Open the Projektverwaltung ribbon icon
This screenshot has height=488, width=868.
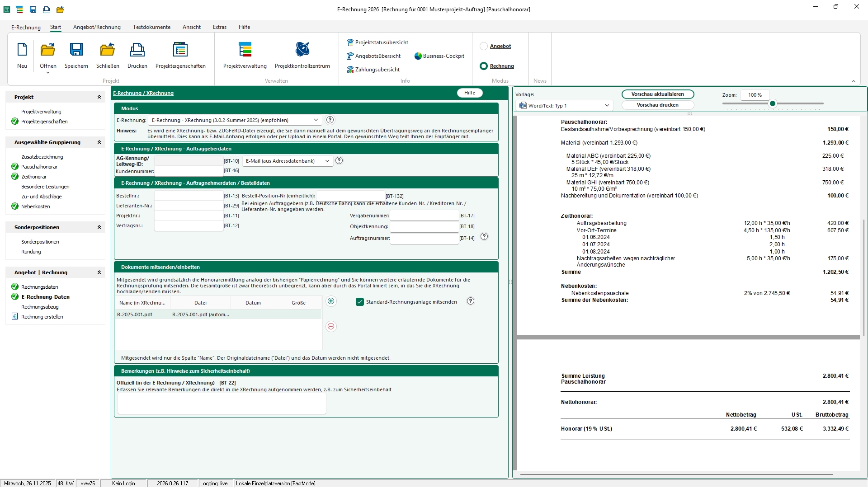coord(245,50)
